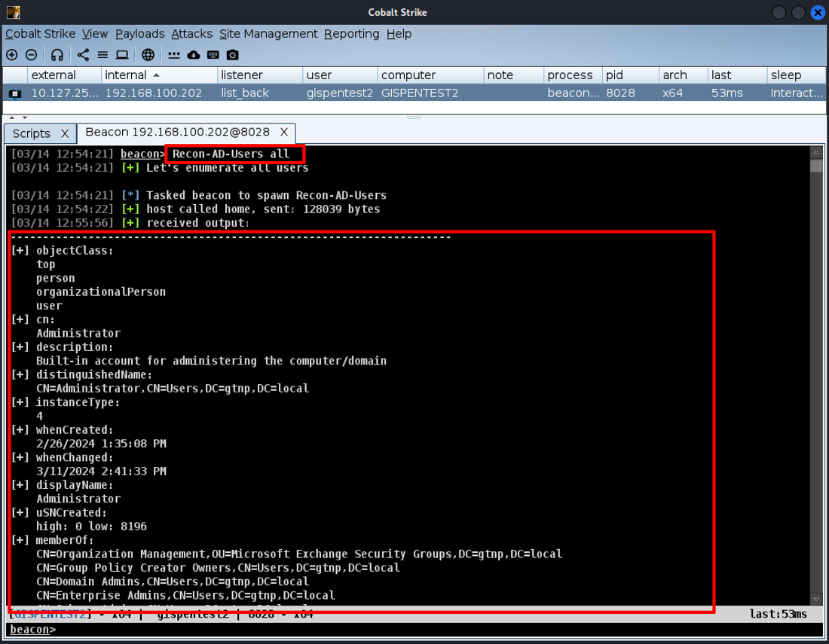
Task: Open the Cobalt Strike menu
Action: (x=40, y=34)
